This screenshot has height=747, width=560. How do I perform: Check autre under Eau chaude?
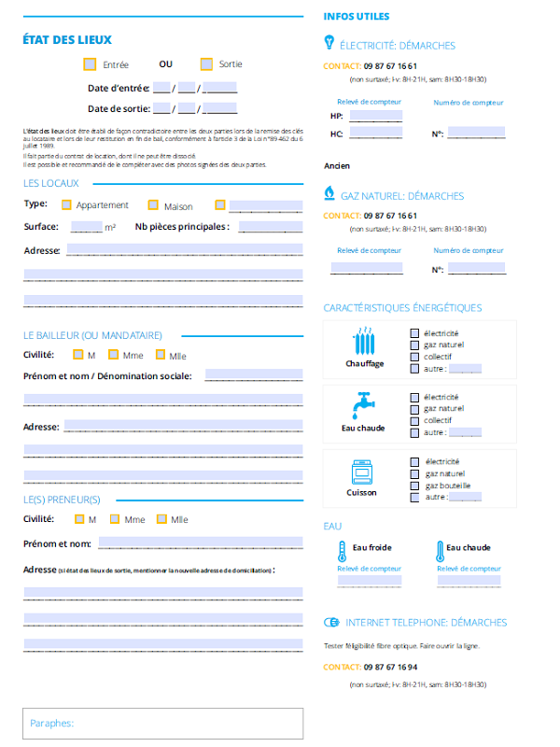[414, 433]
